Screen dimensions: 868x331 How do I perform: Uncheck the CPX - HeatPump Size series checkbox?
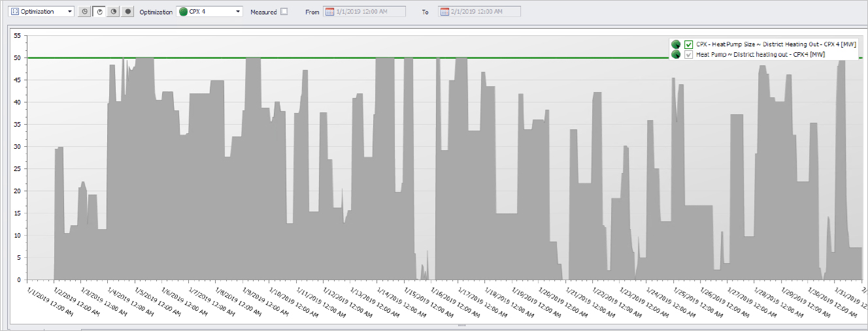click(x=688, y=44)
